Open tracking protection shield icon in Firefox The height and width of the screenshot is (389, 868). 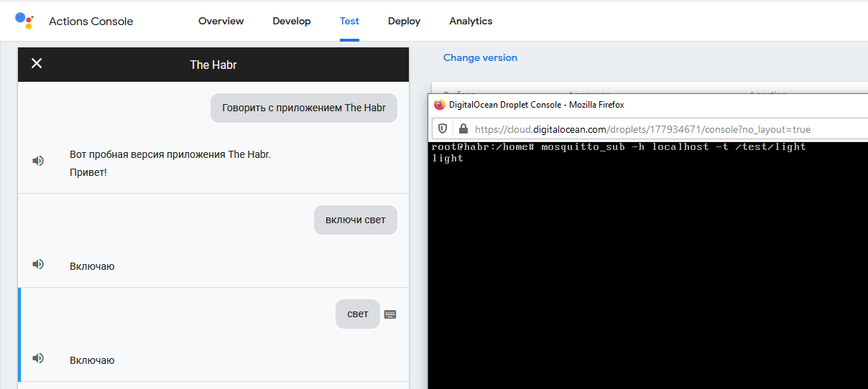pos(443,129)
